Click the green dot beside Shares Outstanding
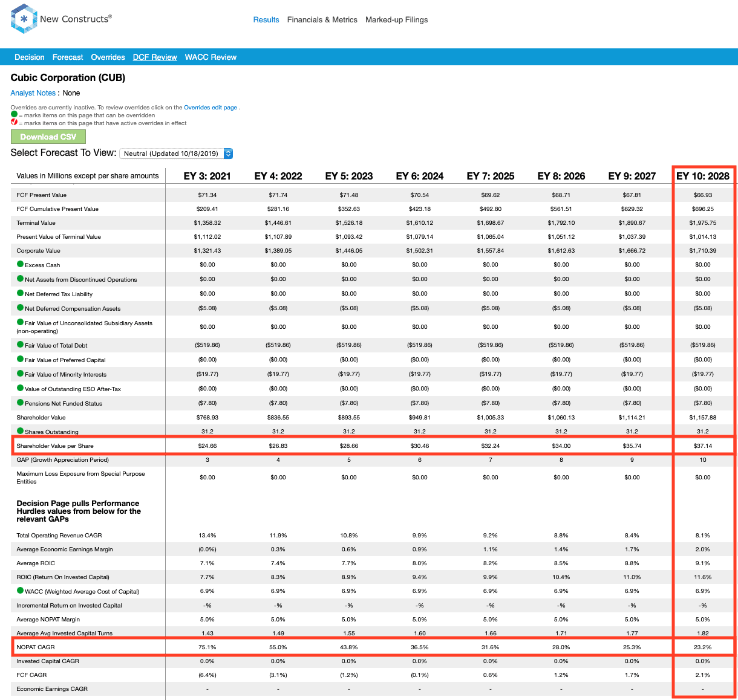Screen dimensions: 738x700 pyautogui.click(x=21, y=431)
